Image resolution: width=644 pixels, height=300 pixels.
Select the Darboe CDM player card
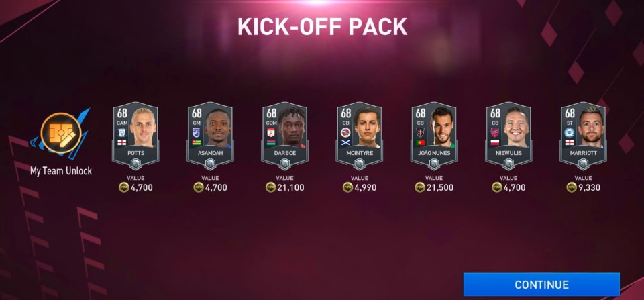[x=284, y=136]
